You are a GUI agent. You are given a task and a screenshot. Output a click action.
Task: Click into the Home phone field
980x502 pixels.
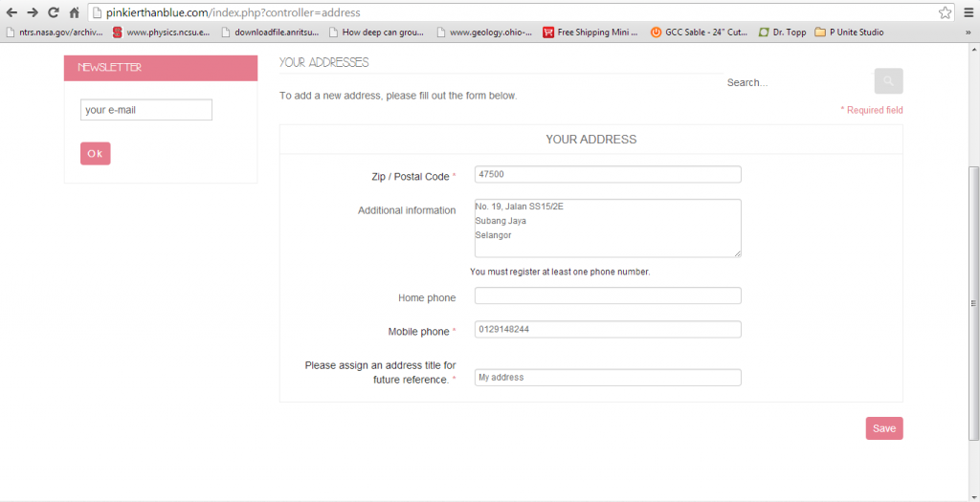tap(608, 295)
